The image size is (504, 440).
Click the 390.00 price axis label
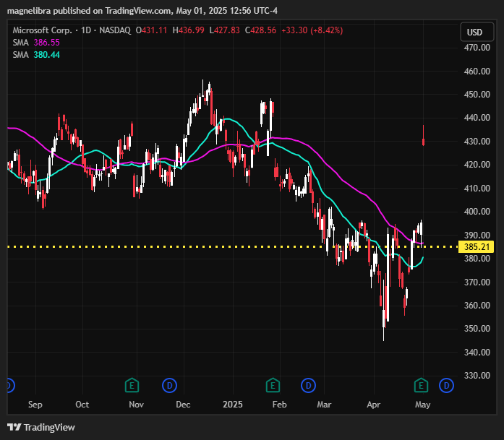click(477, 235)
